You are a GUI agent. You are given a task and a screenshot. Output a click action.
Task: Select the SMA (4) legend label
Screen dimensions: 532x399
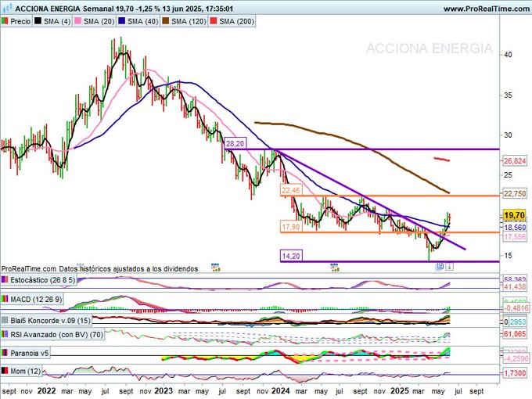57,21
